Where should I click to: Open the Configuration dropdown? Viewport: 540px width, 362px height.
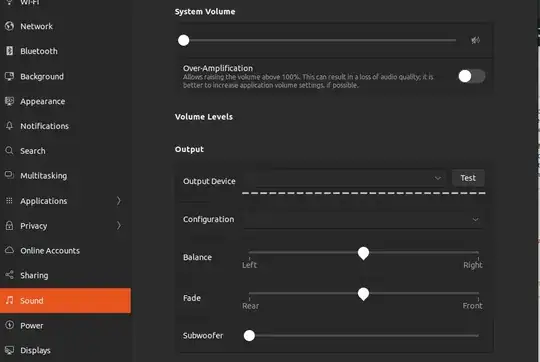pos(363,219)
